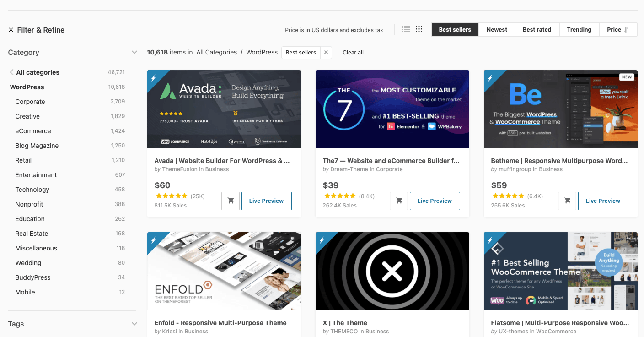Visit ThemeFusion author page
Screen dimensions: 644x337
(x=180, y=169)
